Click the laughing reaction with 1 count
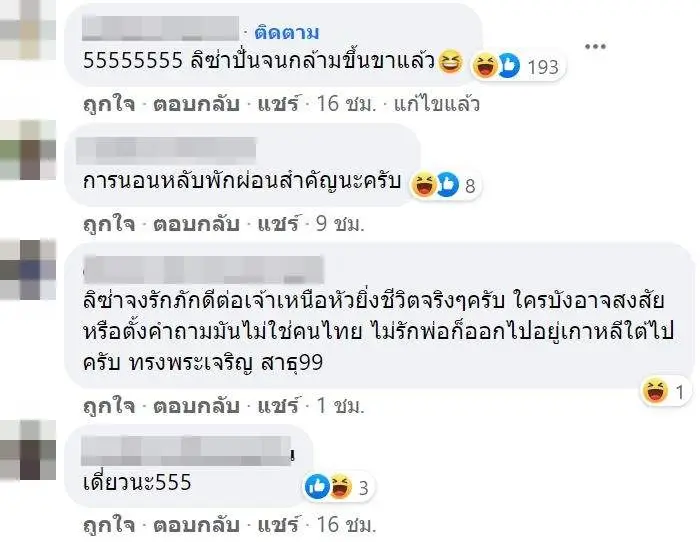 (x=655, y=391)
